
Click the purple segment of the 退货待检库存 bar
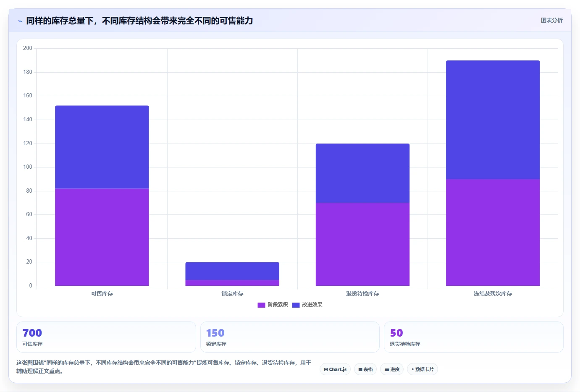point(362,244)
